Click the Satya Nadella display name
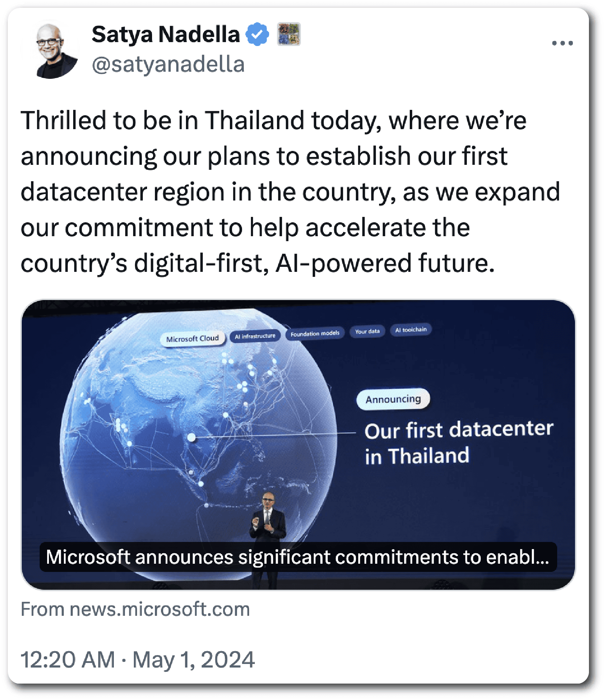Image resolution: width=605 pixels, height=700 pixels. coord(166,34)
